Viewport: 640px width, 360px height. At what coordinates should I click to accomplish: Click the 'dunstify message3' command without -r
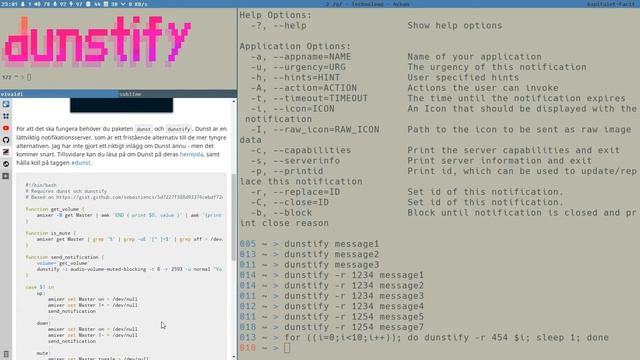[x=332, y=265]
